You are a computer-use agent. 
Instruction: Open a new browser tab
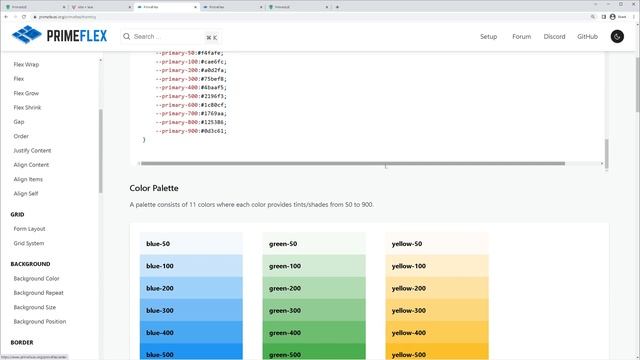(x=337, y=7)
